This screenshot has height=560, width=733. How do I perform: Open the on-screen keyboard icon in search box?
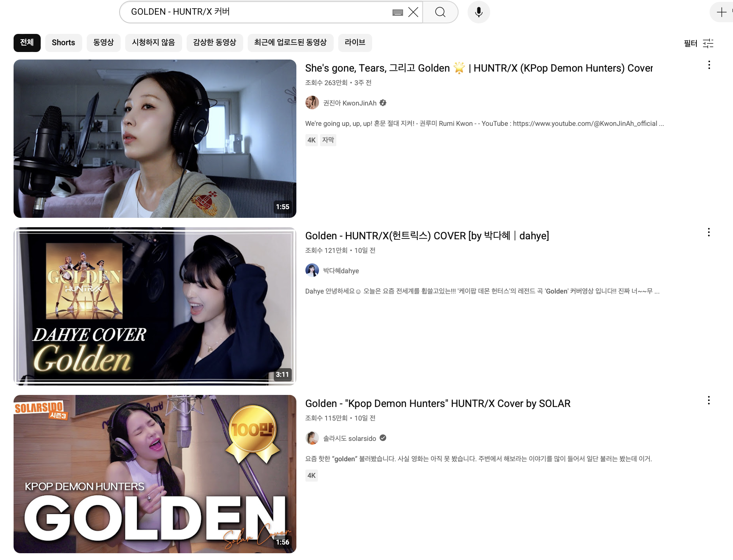tap(397, 12)
